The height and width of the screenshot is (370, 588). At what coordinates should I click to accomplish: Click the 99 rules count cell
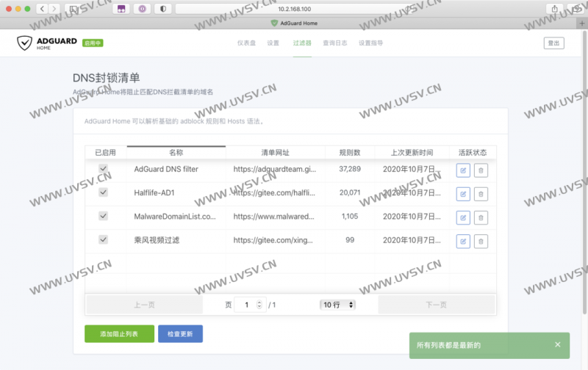(x=350, y=239)
